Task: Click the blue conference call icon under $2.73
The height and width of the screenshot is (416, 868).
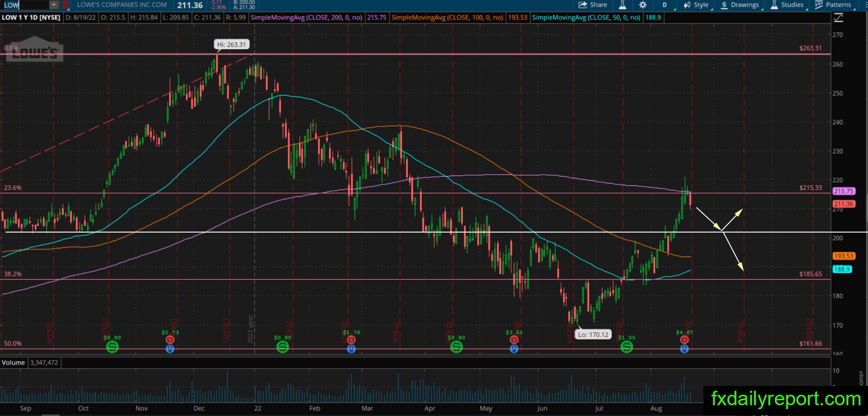Action: [170, 349]
